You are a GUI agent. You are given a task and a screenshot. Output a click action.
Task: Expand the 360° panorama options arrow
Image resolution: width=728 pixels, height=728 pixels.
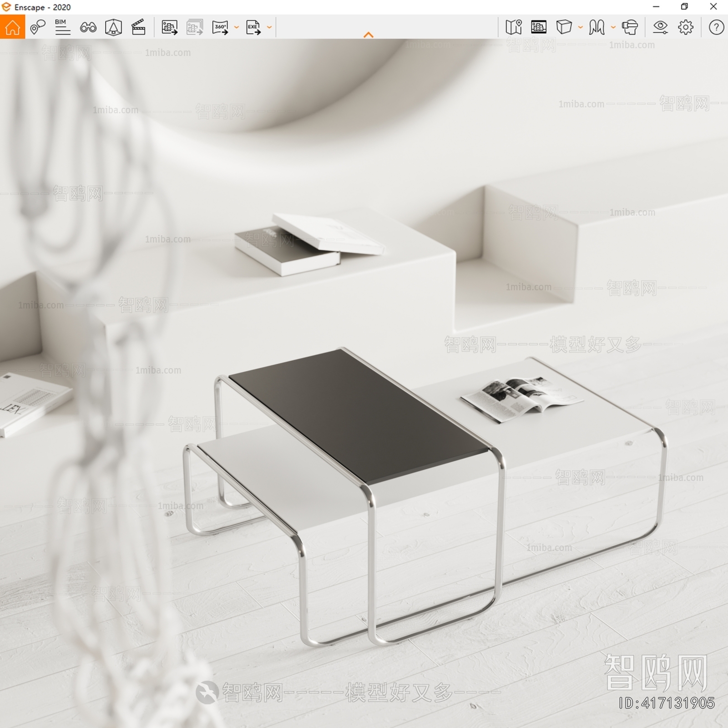point(236,27)
